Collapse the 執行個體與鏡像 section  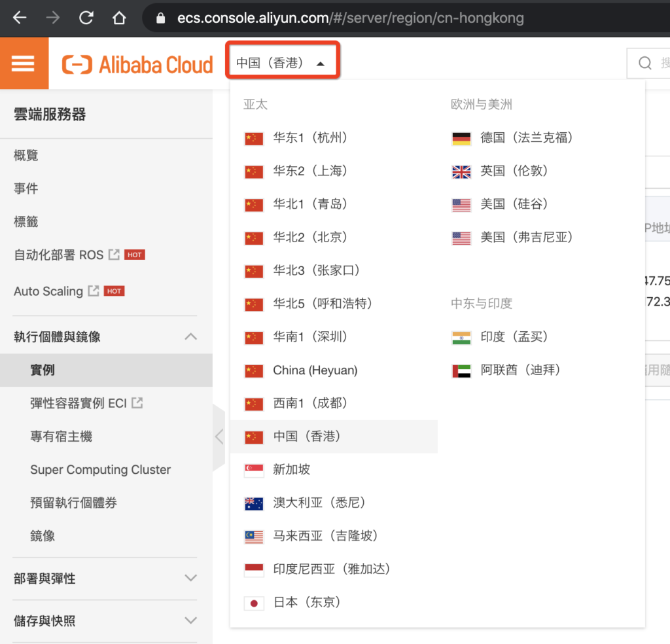click(x=190, y=337)
